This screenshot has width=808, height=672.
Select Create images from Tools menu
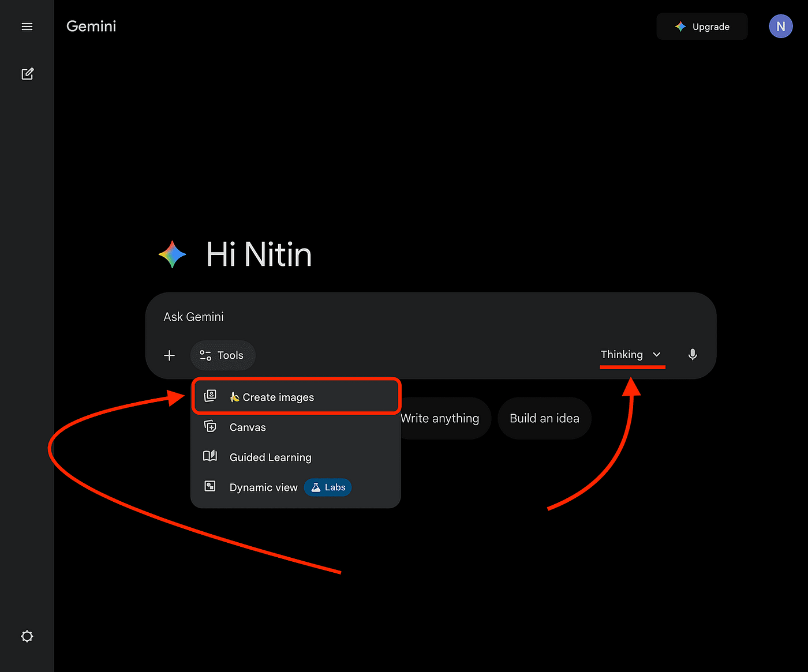(x=278, y=397)
